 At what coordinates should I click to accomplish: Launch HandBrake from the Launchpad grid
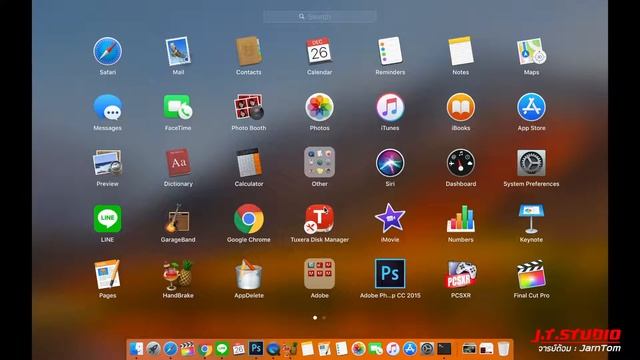(178, 274)
